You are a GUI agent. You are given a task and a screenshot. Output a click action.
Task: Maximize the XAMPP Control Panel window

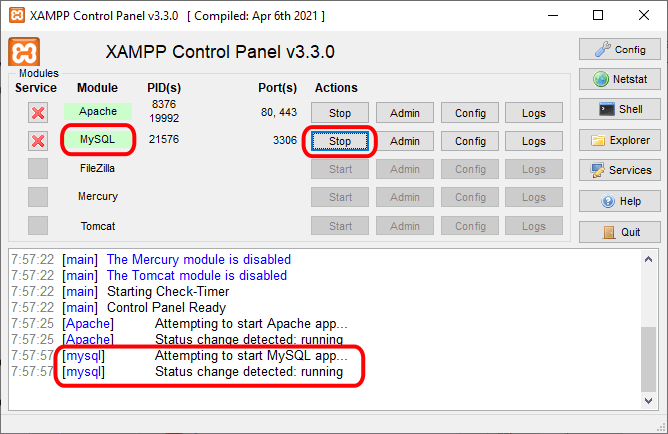[598, 15]
